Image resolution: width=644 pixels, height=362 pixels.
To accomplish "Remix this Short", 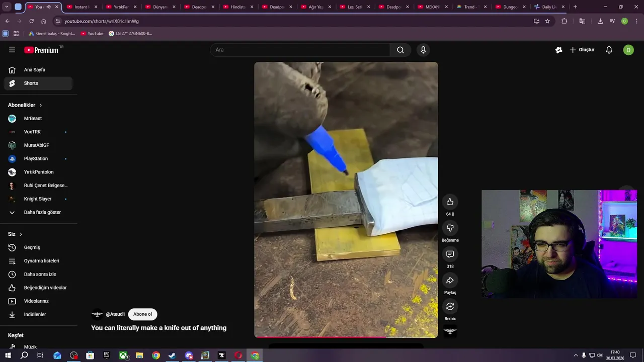I will point(450,306).
